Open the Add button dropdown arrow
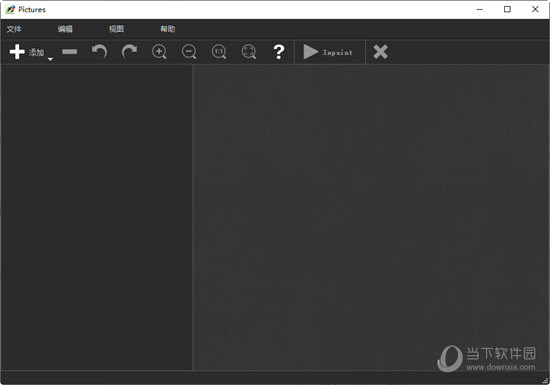 pyautogui.click(x=51, y=59)
